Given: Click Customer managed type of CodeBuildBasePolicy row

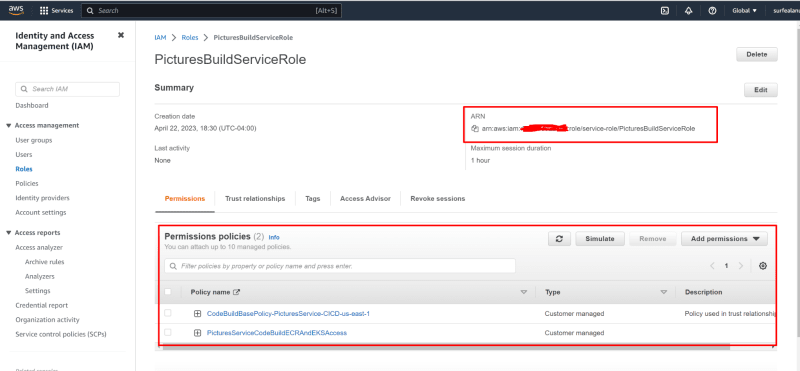Looking at the screenshot, I should pyautogui.click(x=574, y=313).
